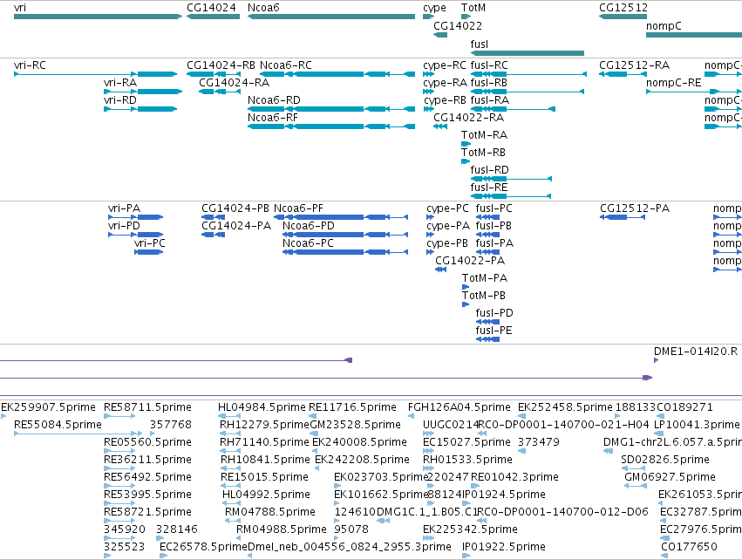This screenshot has width=742, height=560.
Task: Click the fusl gene span bar
Action: point(528,53)
